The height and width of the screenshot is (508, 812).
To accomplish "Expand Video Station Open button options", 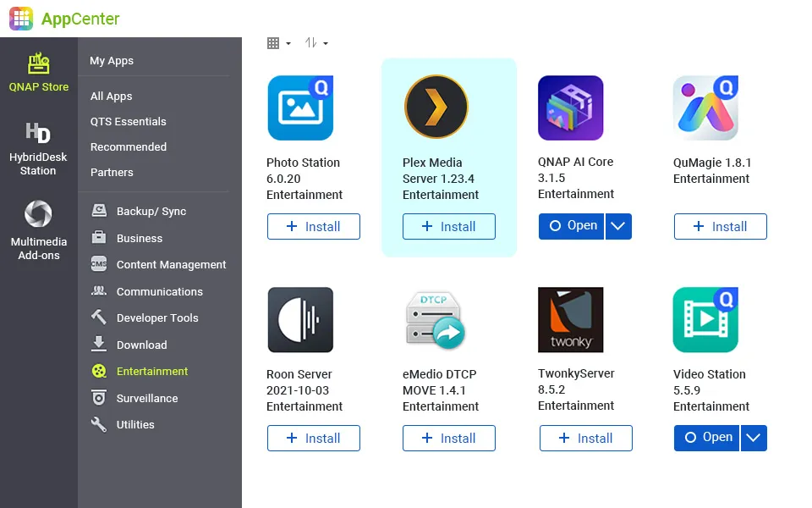I will [x=754, y=438].
